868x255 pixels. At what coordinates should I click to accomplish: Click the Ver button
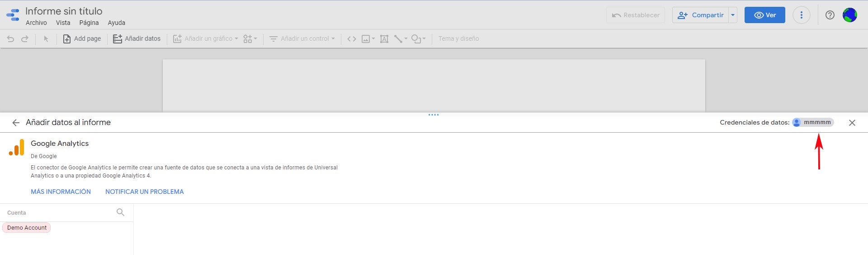(765, 15)
